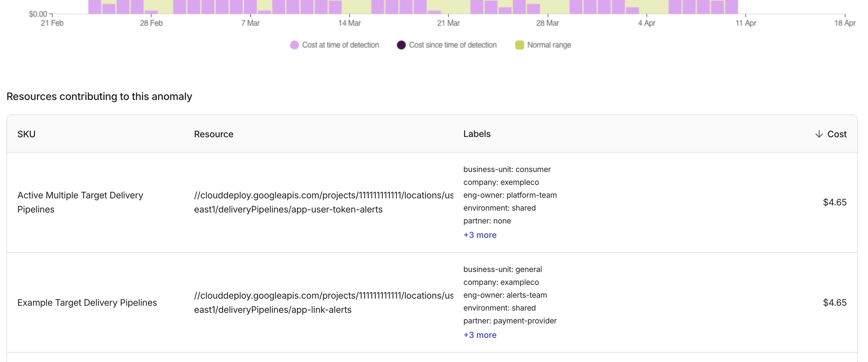Click the 28 Feb axis marker

(151, 23)
